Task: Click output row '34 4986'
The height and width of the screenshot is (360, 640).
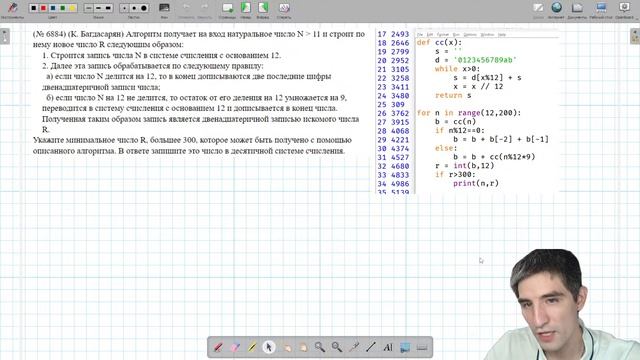Action: (393, 184)
